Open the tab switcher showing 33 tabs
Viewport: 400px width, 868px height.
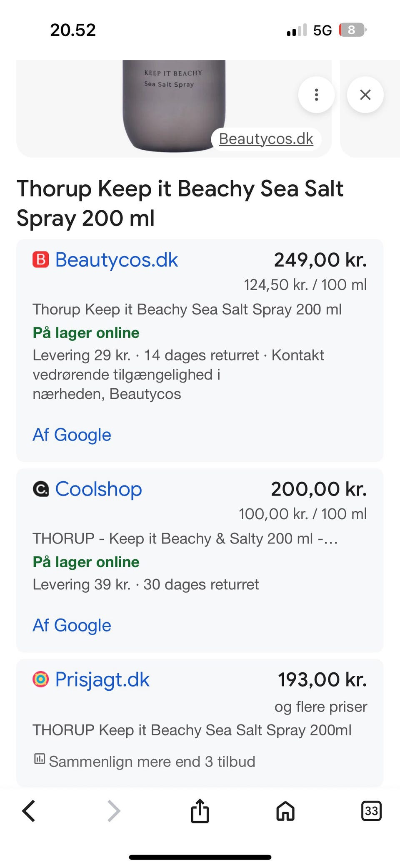(371, 811)
